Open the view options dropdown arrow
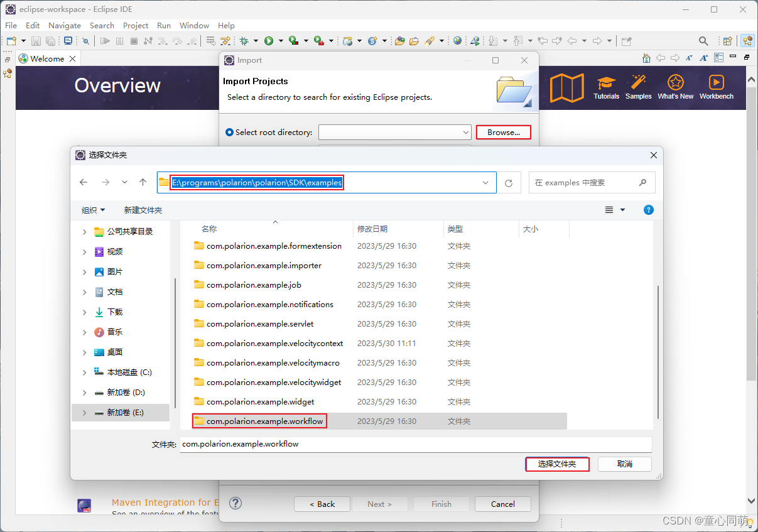 (x=623, y=210)
